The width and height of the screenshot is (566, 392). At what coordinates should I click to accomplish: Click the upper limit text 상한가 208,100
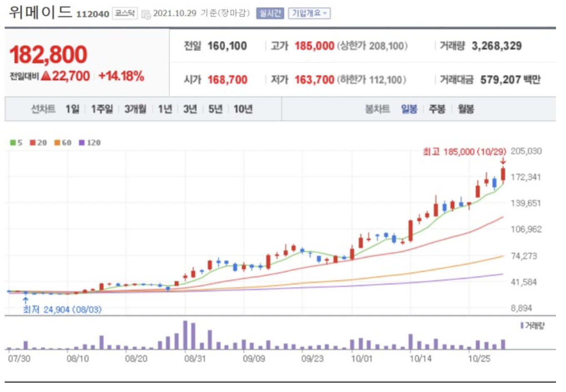tap(372, 46)
